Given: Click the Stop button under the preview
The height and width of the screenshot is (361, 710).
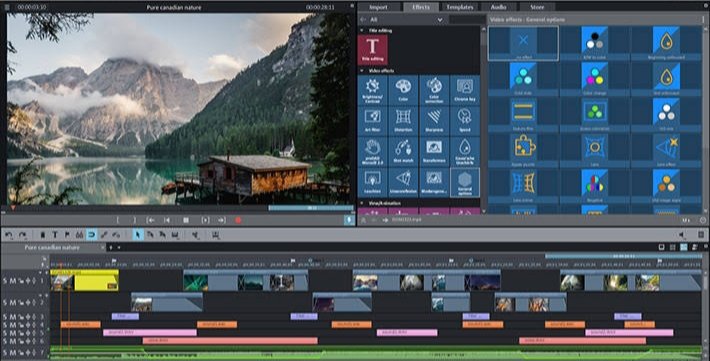Looking at the screenshot, I should (186, 220).
